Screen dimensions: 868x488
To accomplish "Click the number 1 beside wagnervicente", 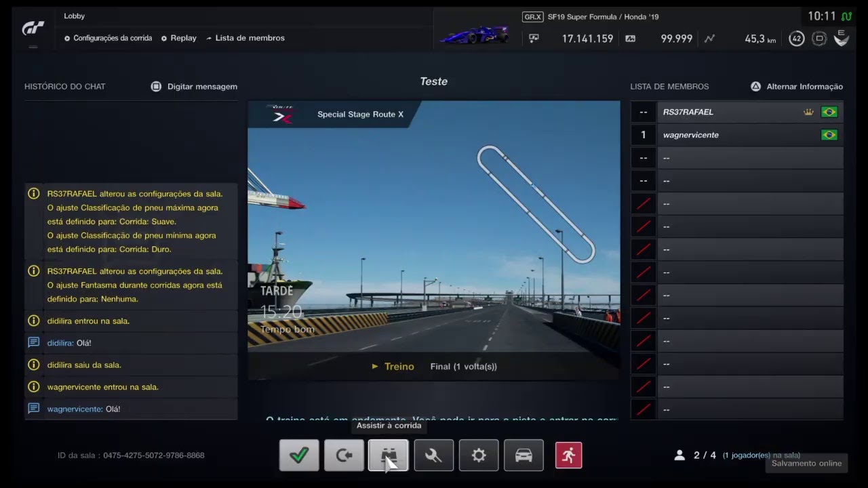I will (x=644, y=136).
